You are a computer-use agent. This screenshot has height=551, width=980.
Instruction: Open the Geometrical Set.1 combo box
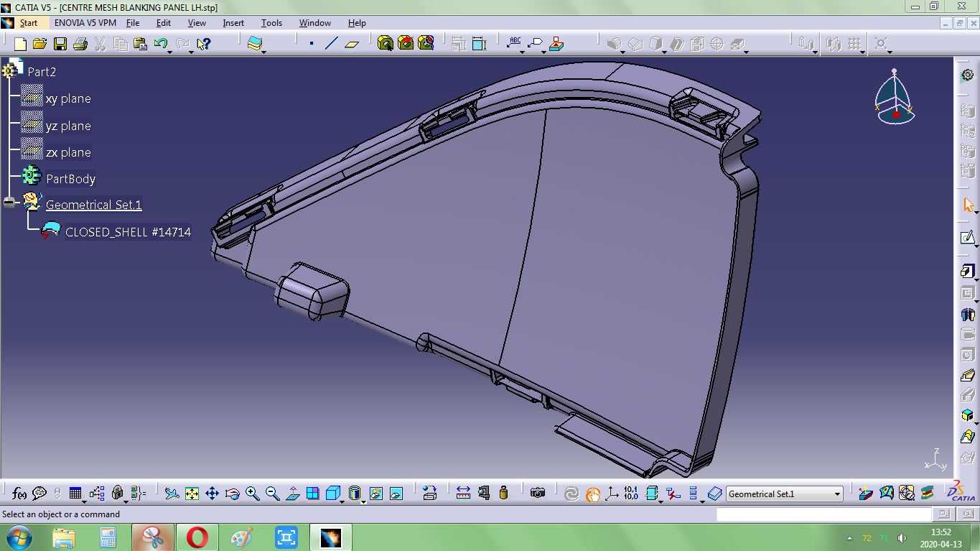784,494
